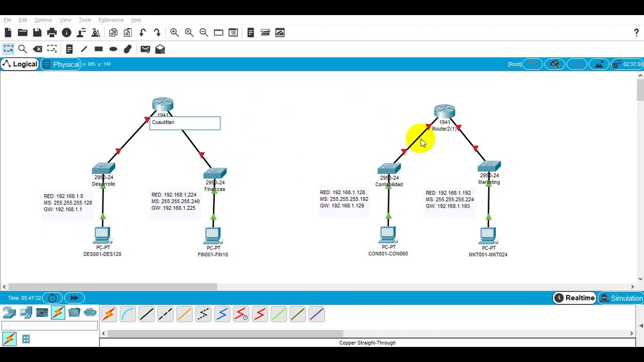The width and height of the screenshot is (644, 362).
Task: Open a file using folder icon
Action: point(23,33)
